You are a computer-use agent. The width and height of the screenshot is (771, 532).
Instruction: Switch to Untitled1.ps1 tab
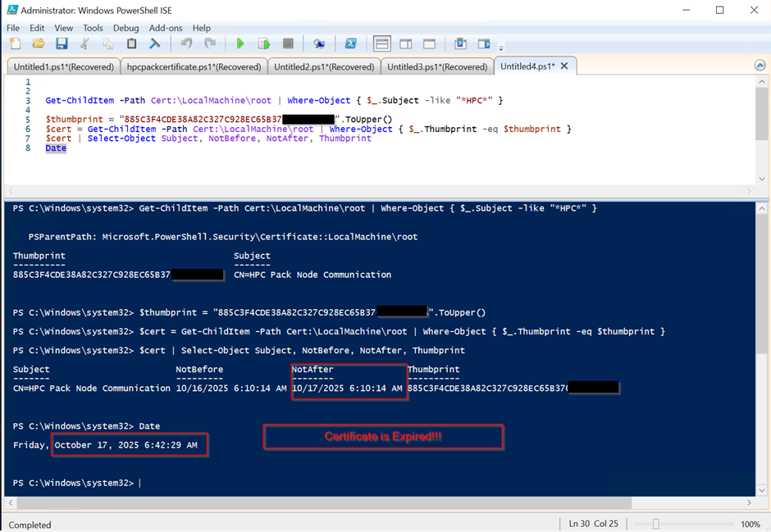64,66
